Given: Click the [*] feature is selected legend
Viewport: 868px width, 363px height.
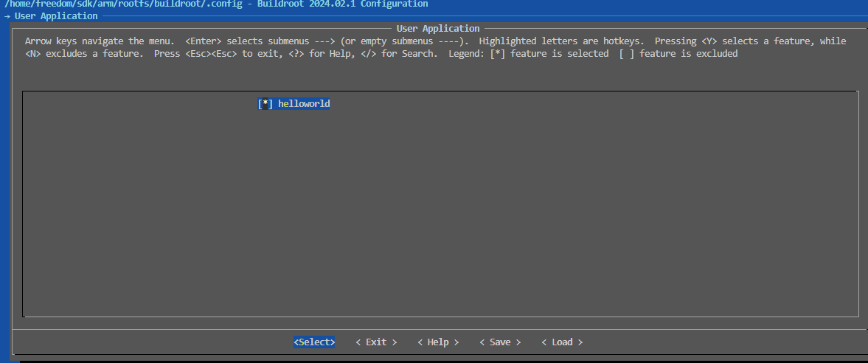Looking at the screenshot, I should pos(549,54).
